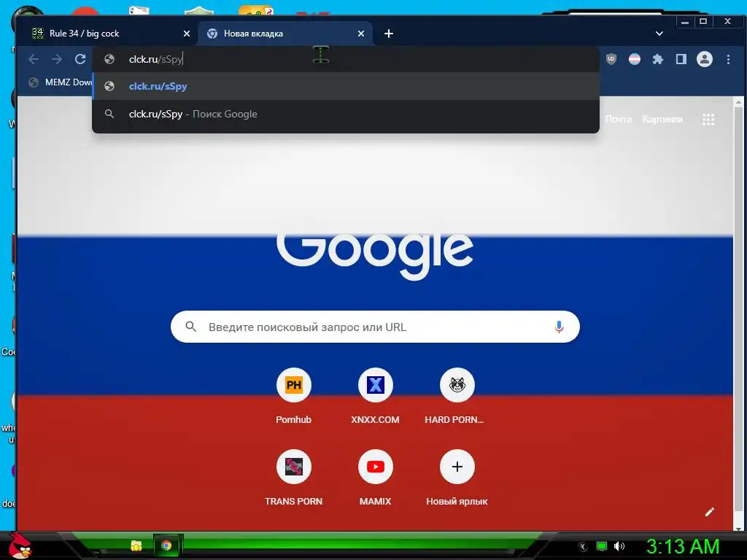Customize the page with pencil icon
Image resolution: width=747 pixels, height=560 pixels.
[710, 512]
